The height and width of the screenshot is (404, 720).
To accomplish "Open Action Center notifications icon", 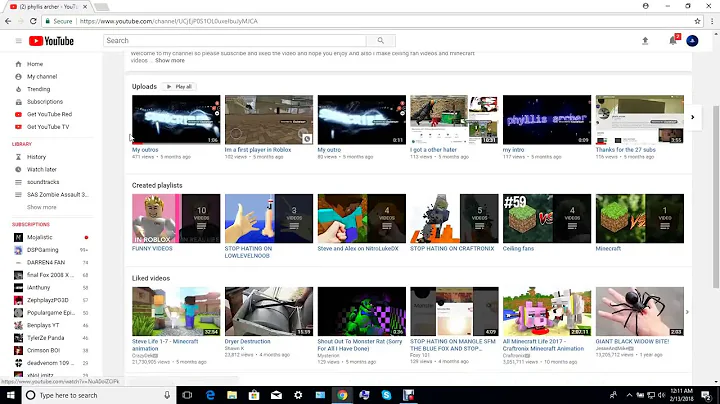I will (706, 395).
